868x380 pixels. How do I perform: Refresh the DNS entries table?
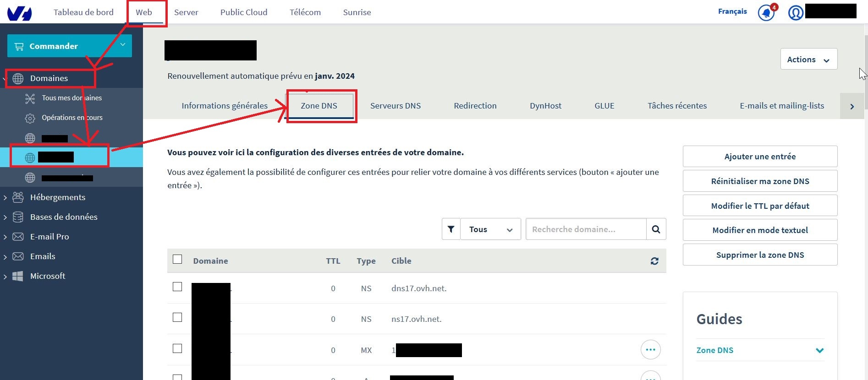point(654,261)
